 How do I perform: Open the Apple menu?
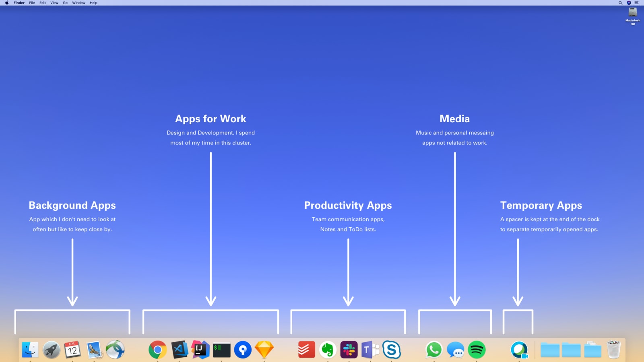[x=7, y=3]
